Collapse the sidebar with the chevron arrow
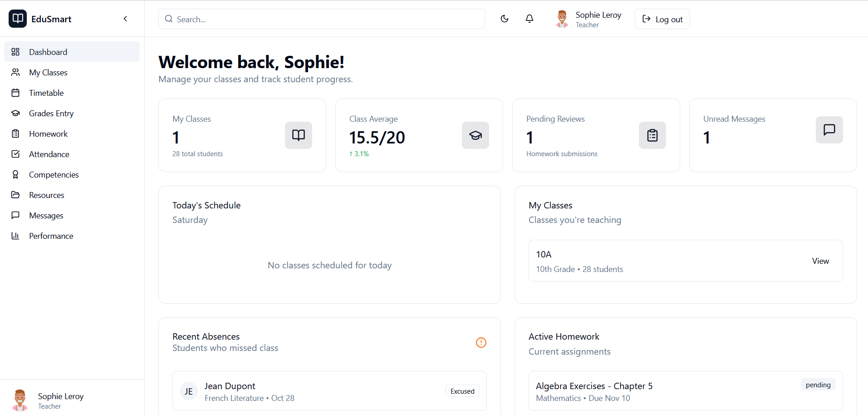This screenshot has width=868, height=415. point(125,19)
